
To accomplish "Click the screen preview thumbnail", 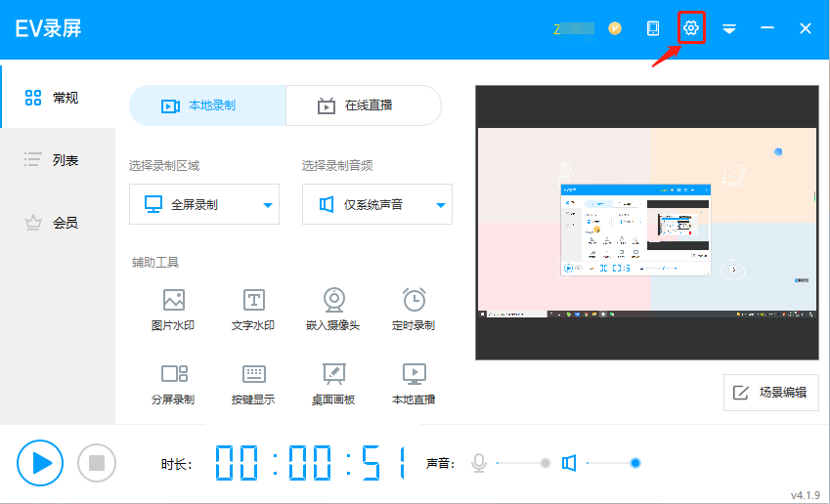I will (647, 222).
